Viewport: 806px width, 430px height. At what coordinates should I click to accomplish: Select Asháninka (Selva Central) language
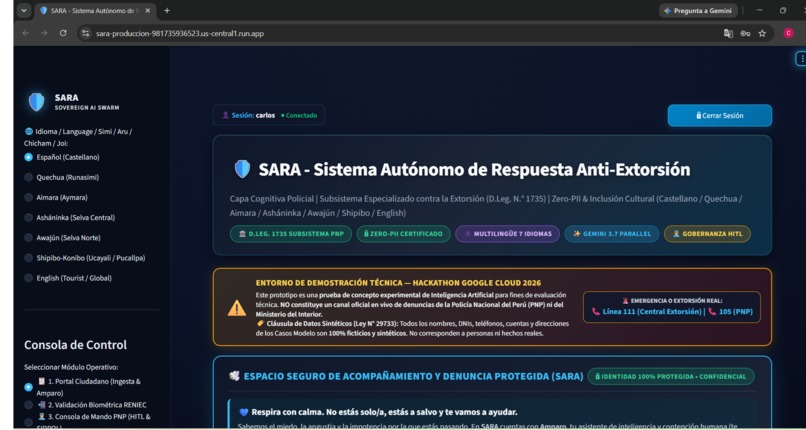[69, 217]
